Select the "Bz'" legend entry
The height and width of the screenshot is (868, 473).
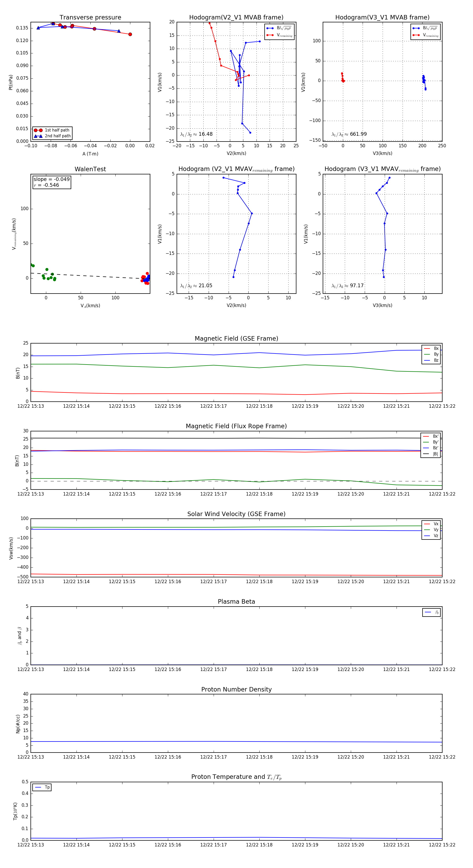coord(431,448)
